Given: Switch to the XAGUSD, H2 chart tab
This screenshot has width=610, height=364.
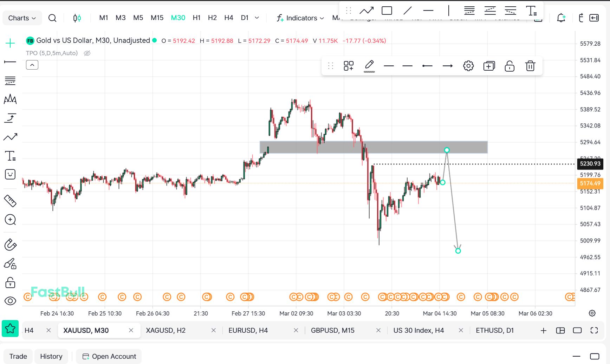Looking at the screenshot, I should [x=166, y=330].
